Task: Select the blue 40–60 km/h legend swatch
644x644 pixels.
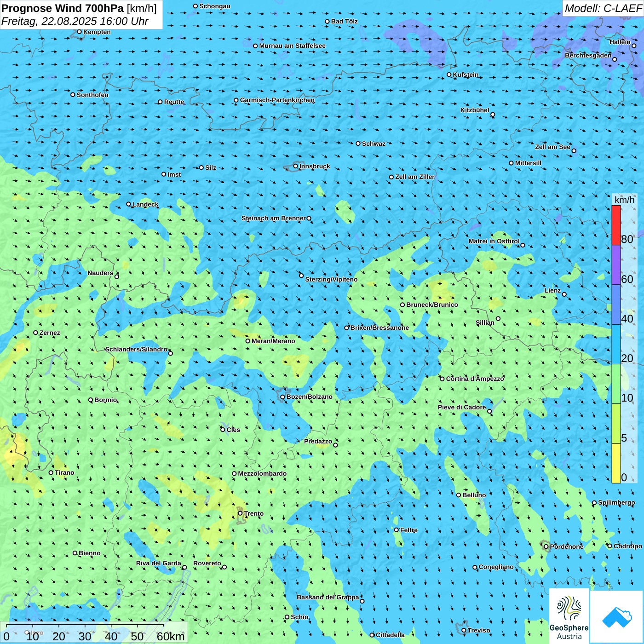Action: pyautogui.click(x=616, y=305)
